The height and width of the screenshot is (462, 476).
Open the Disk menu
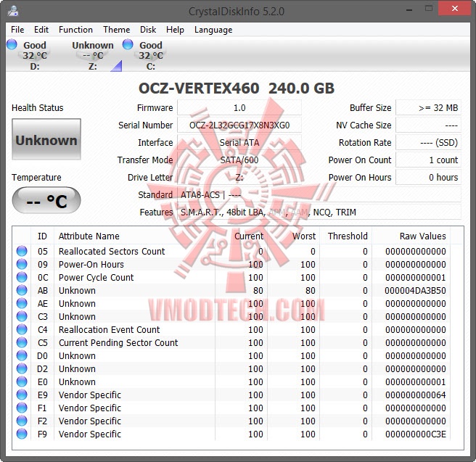(x=148, y=30)
